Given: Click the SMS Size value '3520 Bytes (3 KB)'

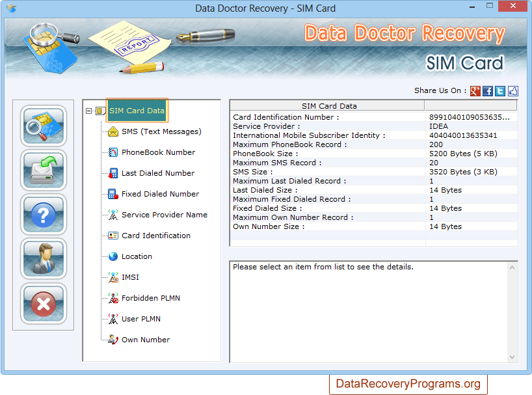Looking at the screenshot, I should point(463,172).
